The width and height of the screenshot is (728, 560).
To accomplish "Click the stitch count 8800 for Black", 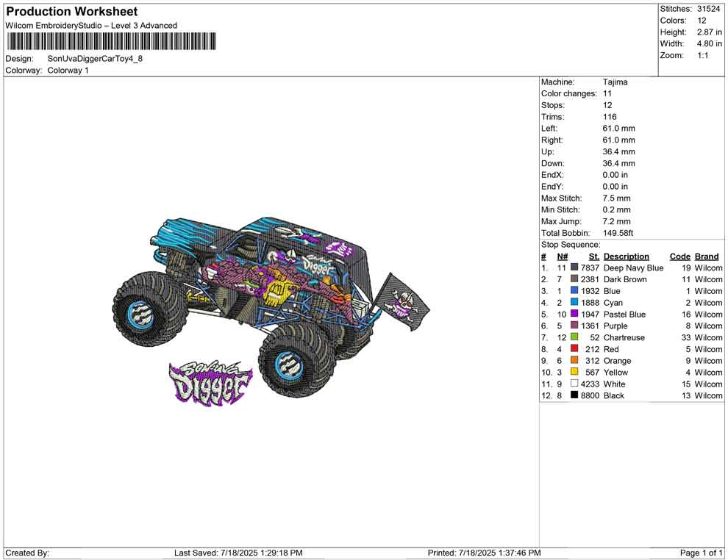I will pyautogui.click(x=590, y=395).
